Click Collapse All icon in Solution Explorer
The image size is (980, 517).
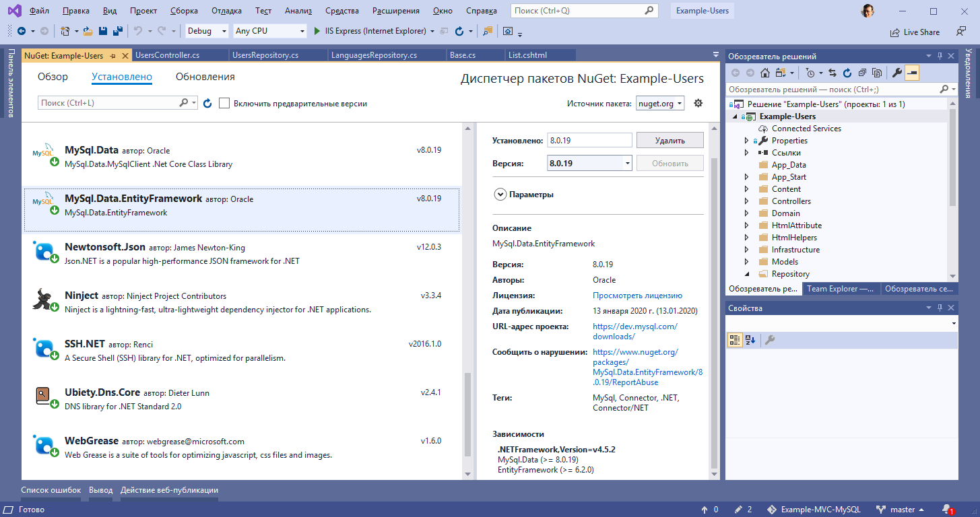(862, 73)
